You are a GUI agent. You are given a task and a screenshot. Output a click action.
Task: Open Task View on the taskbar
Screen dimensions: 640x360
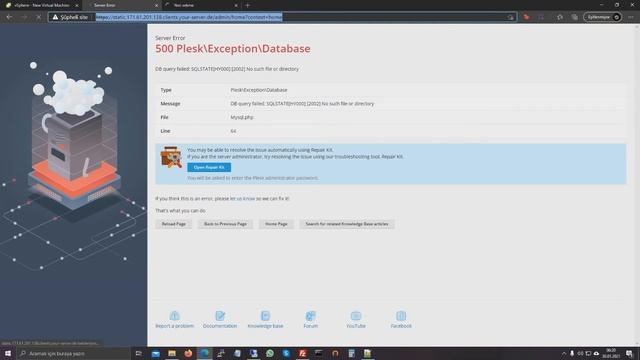139,353
